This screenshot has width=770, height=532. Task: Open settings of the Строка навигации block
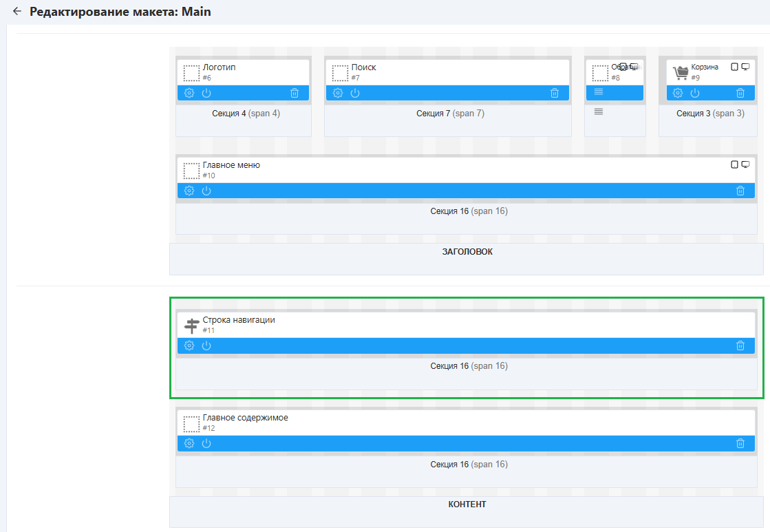189,345
